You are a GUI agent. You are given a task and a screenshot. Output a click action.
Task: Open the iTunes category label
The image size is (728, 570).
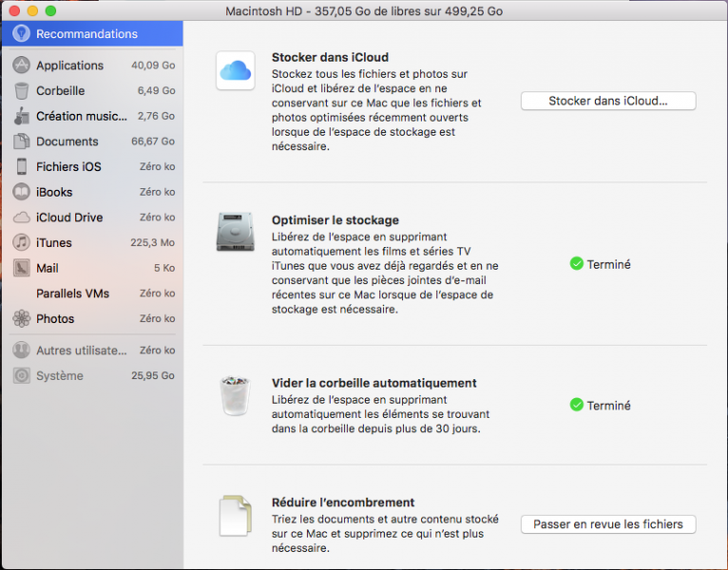(54, 243)
